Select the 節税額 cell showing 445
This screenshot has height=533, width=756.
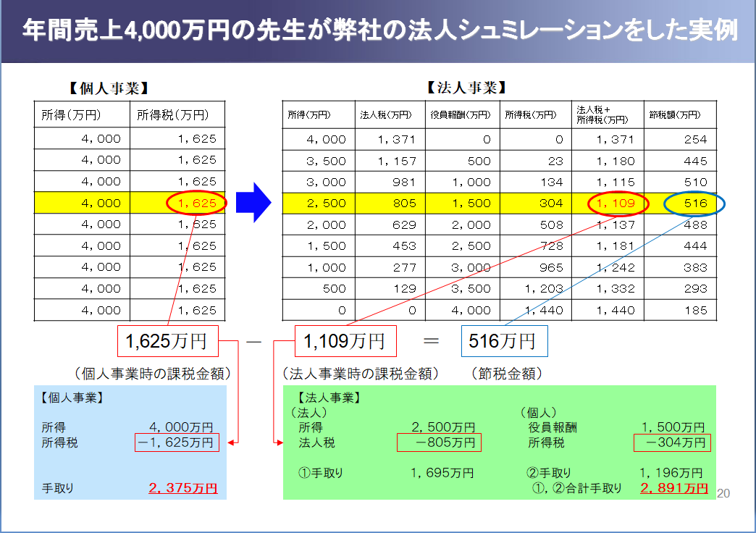pyautogui.click(x=680, y=161)
